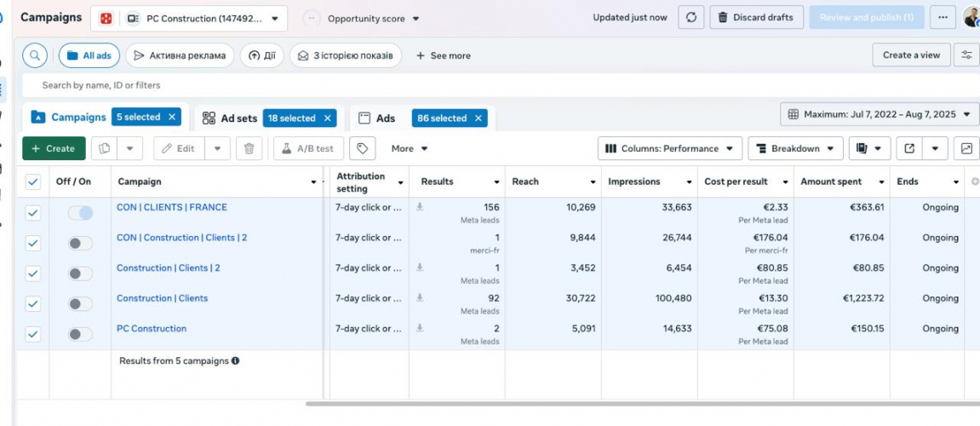Click the Amount spent column header
The image size is (980, 426).
click(831, 181)
